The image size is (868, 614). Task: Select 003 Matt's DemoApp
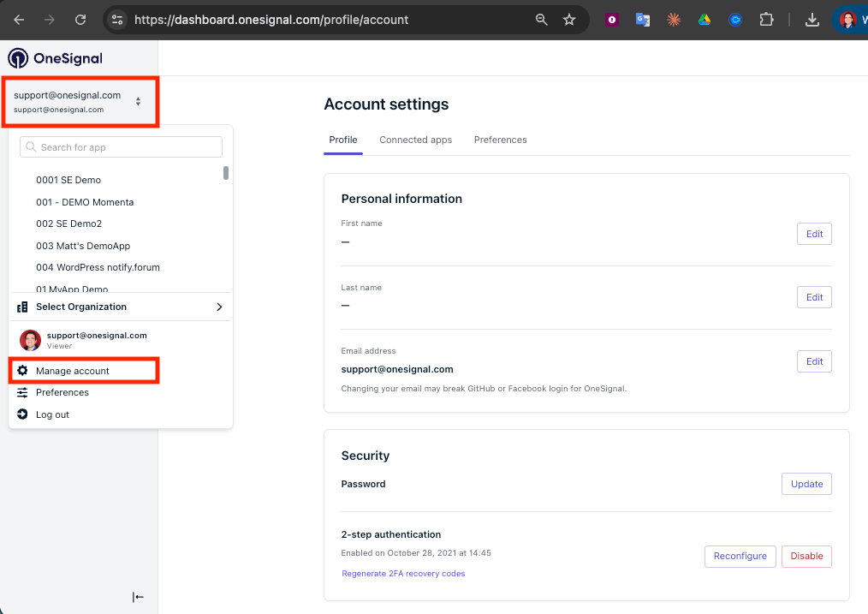click(83, 246)
